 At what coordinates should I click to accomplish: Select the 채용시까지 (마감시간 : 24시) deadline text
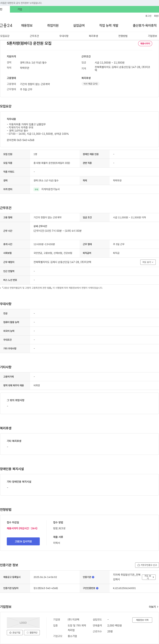[x=22, y=528]
